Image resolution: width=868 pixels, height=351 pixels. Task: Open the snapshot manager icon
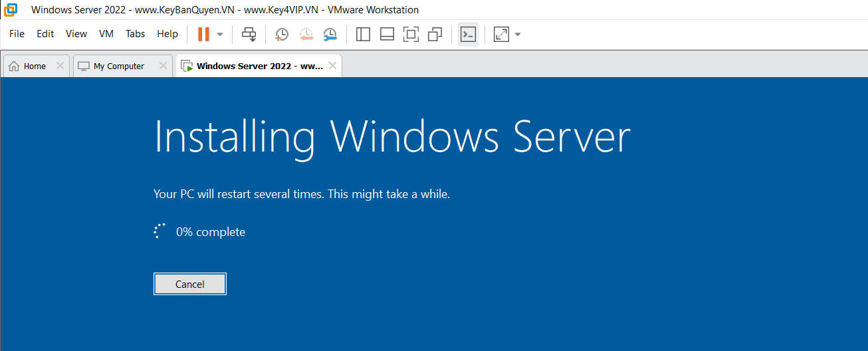pyautogui.click(x=330, y=34)
